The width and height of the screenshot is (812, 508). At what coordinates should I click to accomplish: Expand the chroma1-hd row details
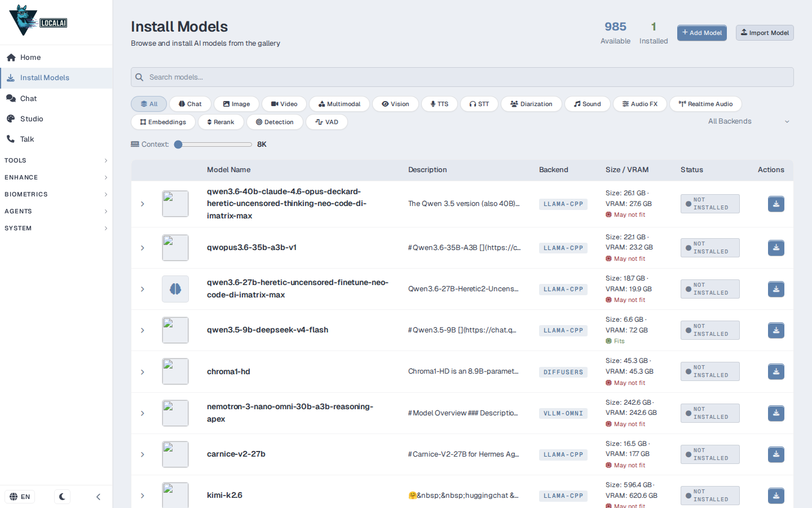(143, 371)
